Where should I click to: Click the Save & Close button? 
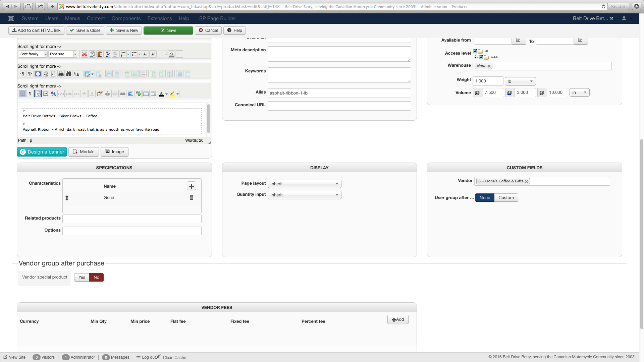[85, 30]
